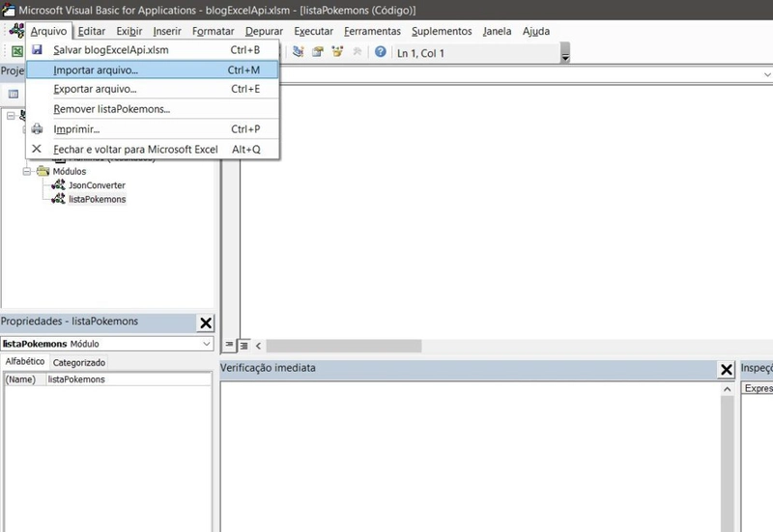
Task: Switch to Categorizado properties tab
Action: pos(79,362)
